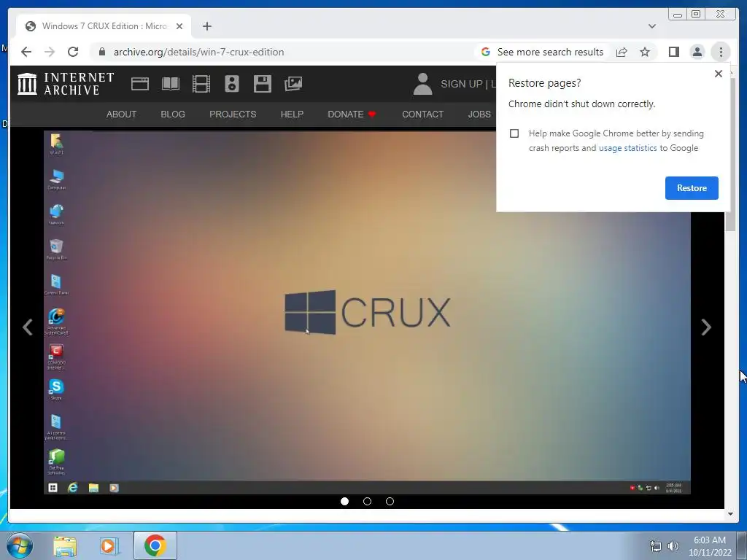Screen dimensions: 747x560
Task: Open the usage statistics link
Action: point(628,148)
